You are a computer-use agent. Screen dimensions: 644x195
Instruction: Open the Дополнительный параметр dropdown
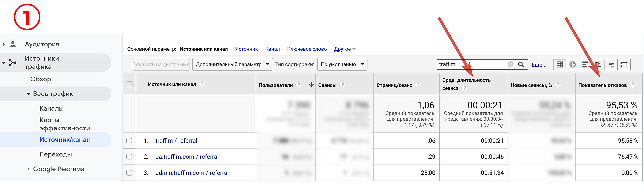(x=232, y=64)
